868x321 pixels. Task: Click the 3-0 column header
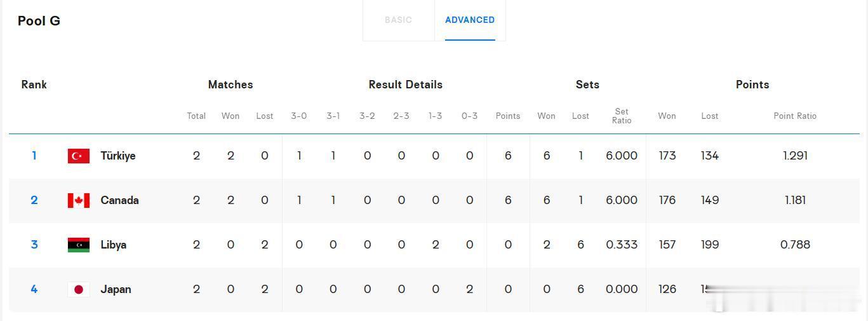tap(299, 116)
